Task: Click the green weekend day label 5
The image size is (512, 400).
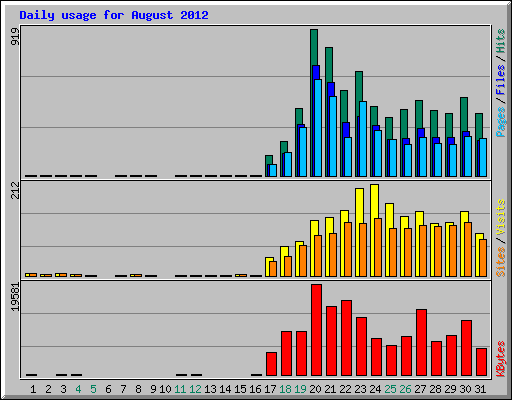Action: [x=93, y=389]
